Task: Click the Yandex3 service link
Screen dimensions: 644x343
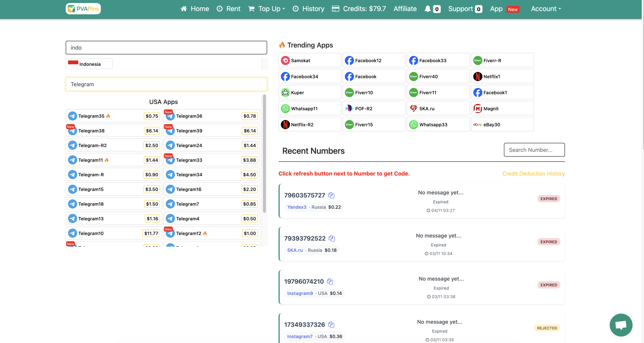Action: pos(297,207)
